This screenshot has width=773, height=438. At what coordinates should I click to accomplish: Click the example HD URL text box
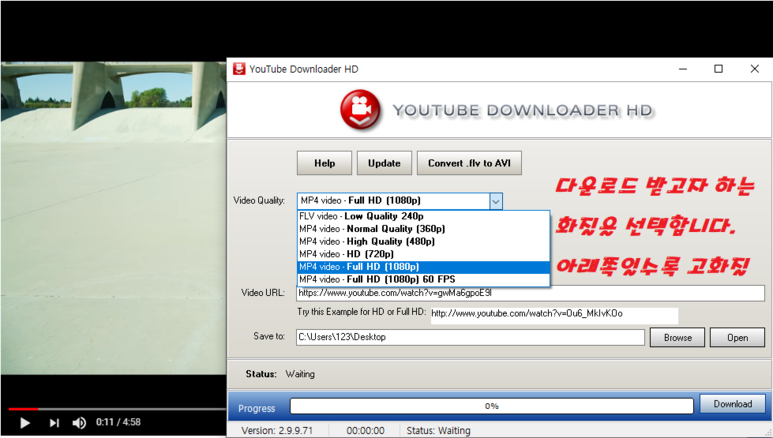tap(555, 314)
